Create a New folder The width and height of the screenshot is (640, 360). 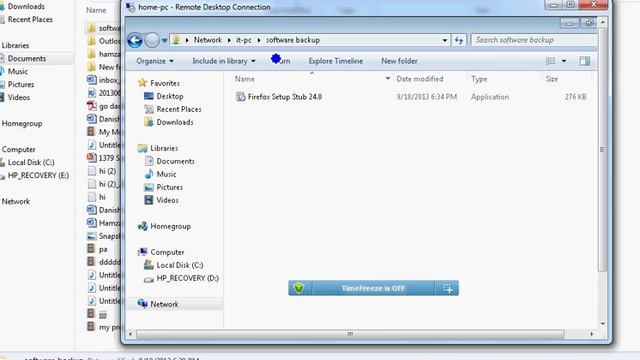(399, 61)
